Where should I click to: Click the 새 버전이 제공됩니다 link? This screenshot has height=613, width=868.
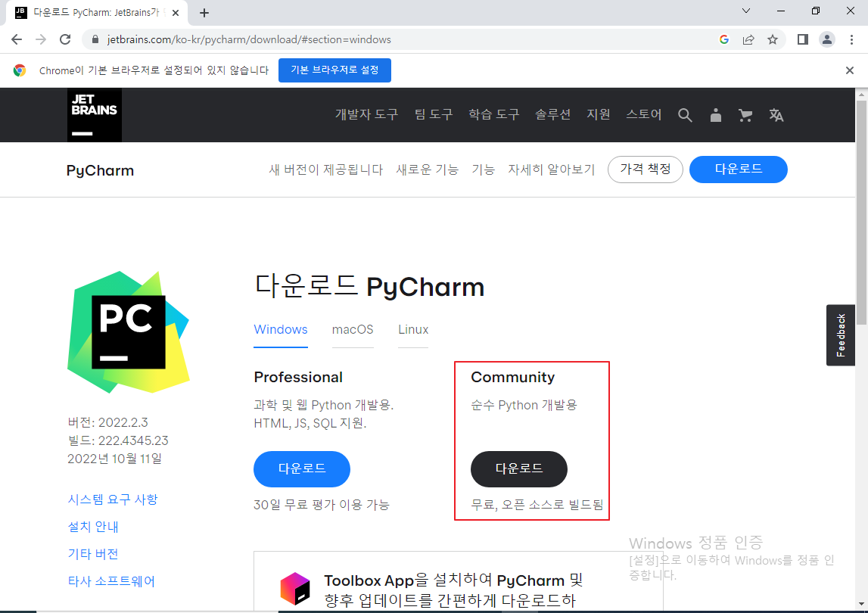click(x=326, y=170)
